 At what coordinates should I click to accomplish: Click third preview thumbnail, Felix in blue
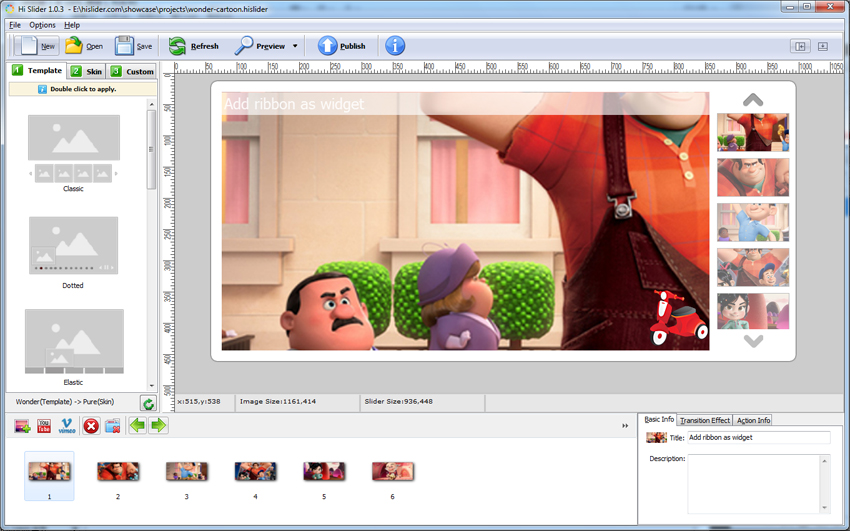coord(753,222)
